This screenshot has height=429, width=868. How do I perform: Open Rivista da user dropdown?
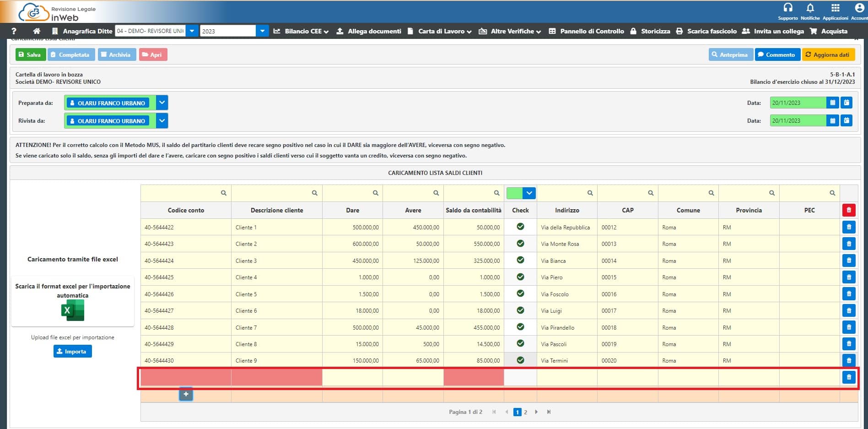[x=162, y=120]
